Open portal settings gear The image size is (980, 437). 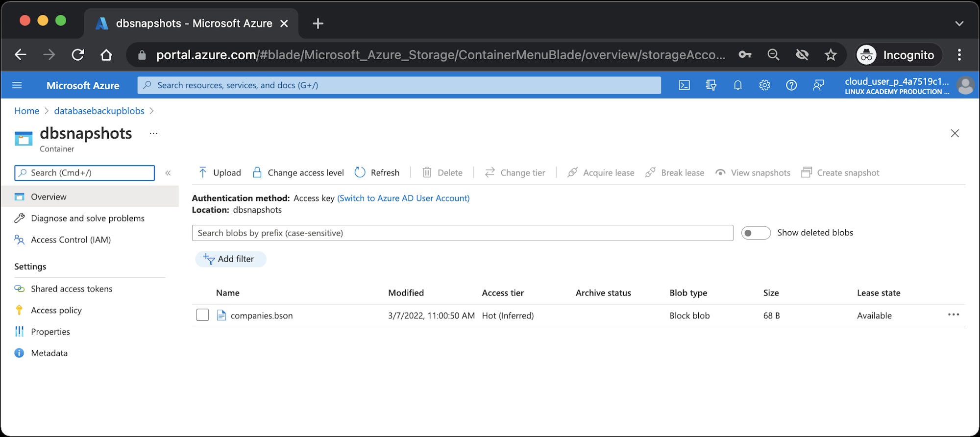[764, 85]
